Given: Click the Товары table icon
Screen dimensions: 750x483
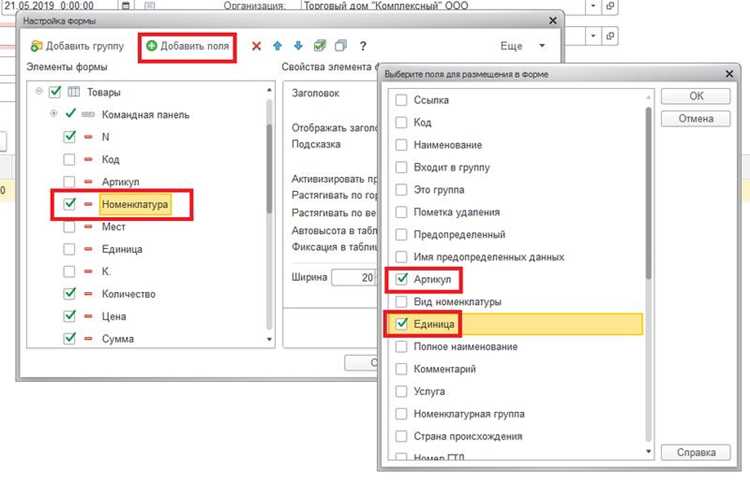Looking at the screenshot, I should pos(74,92).
